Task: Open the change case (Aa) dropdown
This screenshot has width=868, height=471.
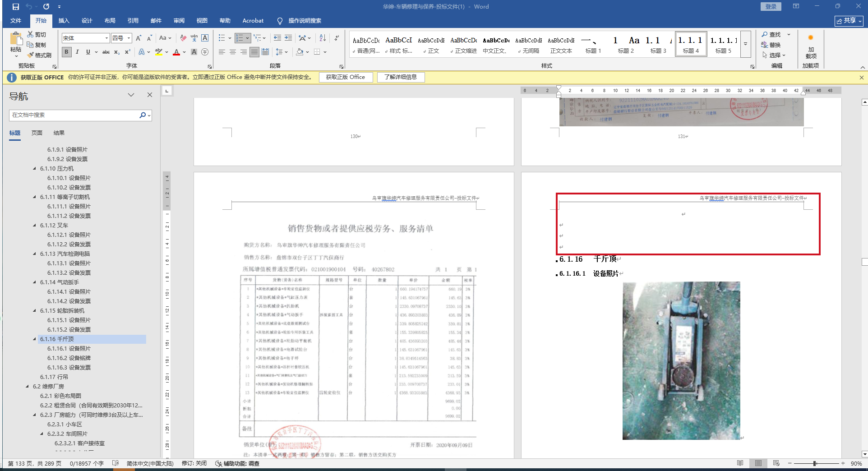Action: (x=165, y=38)
